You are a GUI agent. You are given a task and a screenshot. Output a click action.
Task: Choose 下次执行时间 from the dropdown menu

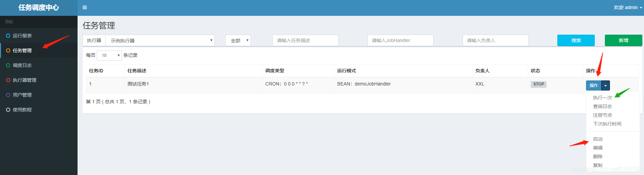tap(607, 124)
